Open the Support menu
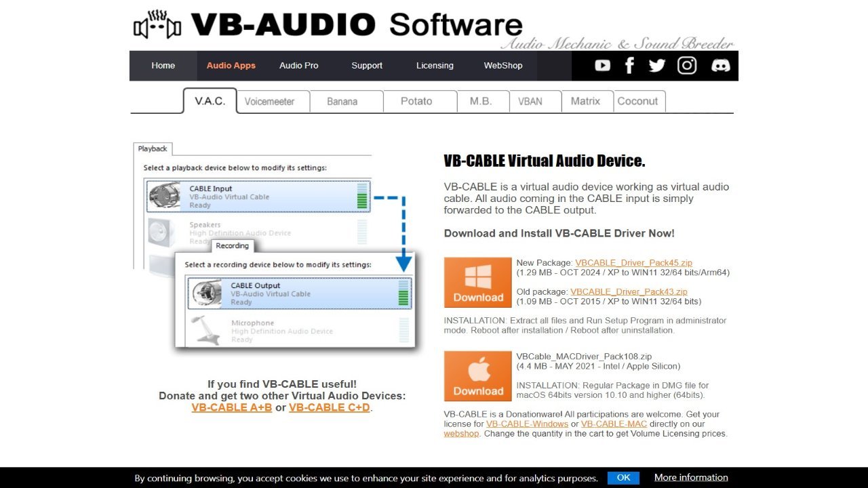868x488 pixels. pyautogui.click(x=367, y=66)
